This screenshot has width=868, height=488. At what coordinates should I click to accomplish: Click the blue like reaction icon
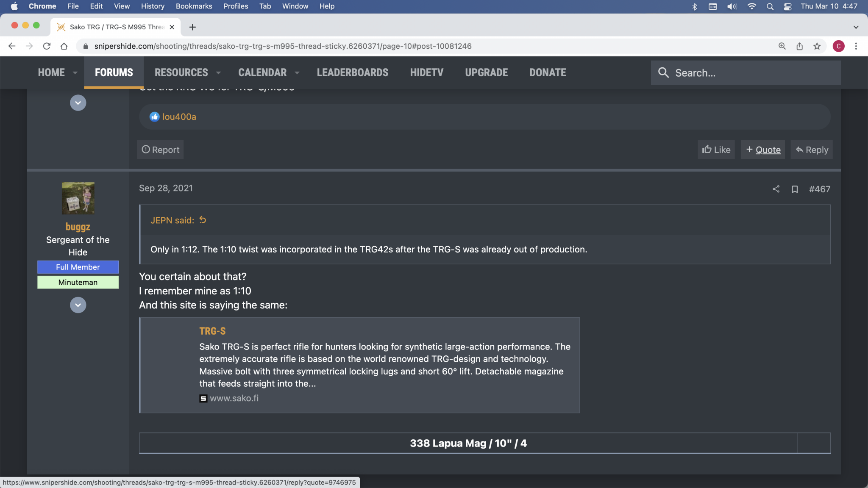pos(155,117)
